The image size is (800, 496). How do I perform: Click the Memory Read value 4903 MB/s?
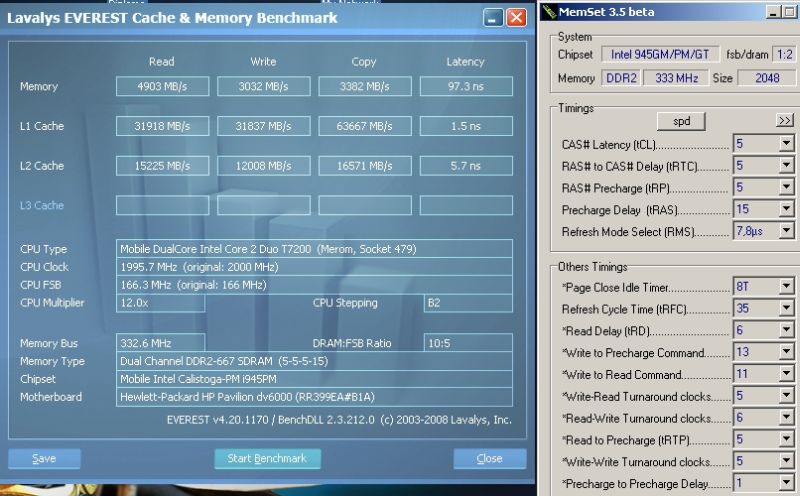162,86
